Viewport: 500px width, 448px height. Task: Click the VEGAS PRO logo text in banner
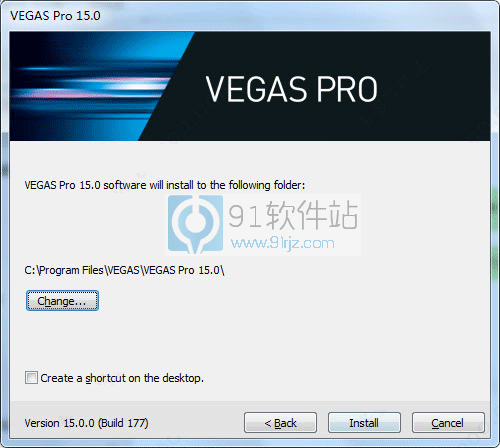click(x=291, y=89)
